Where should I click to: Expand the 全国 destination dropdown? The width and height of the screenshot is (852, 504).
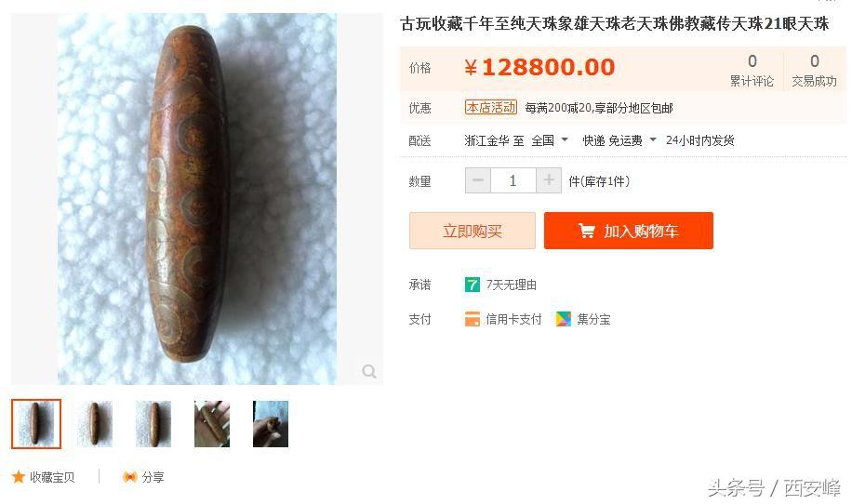coord(550,140)
